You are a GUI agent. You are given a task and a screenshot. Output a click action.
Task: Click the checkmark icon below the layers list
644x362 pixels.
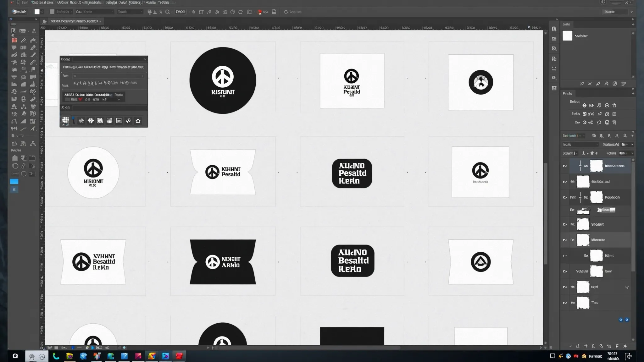[x=570, y=346]
